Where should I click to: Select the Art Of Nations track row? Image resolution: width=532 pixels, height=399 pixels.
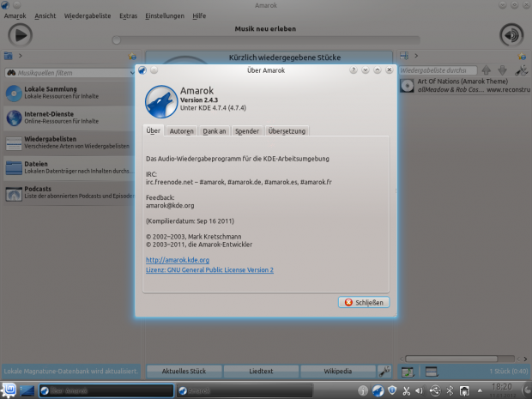(464, 86)
